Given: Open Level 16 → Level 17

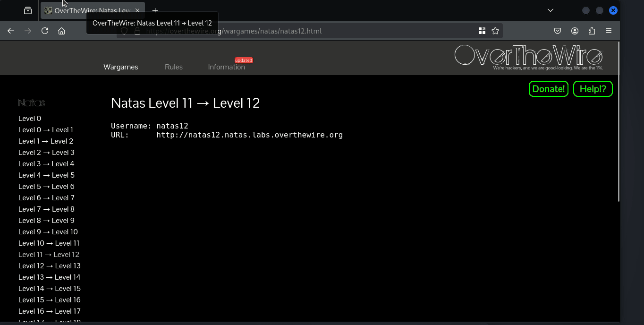Looking at the screenshot, I should coord(50,311).
